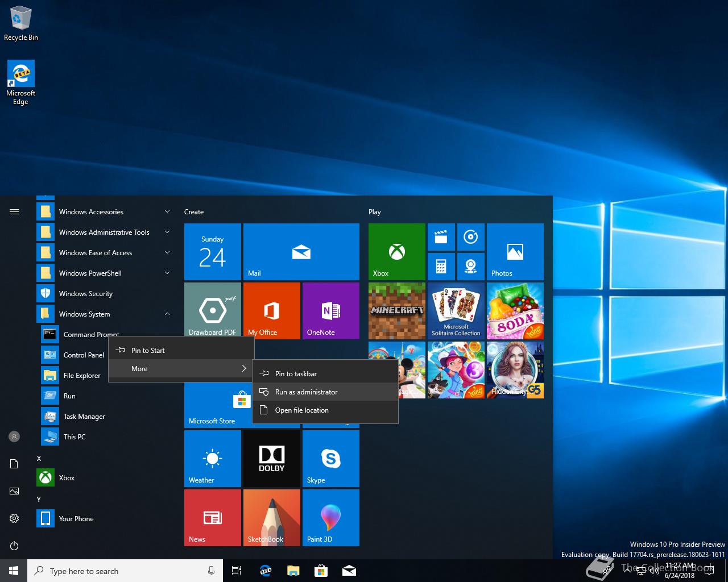This screenshot has width=728, height=582.
Task: Click the microphone icon in search box
Action: pos(211,571)
